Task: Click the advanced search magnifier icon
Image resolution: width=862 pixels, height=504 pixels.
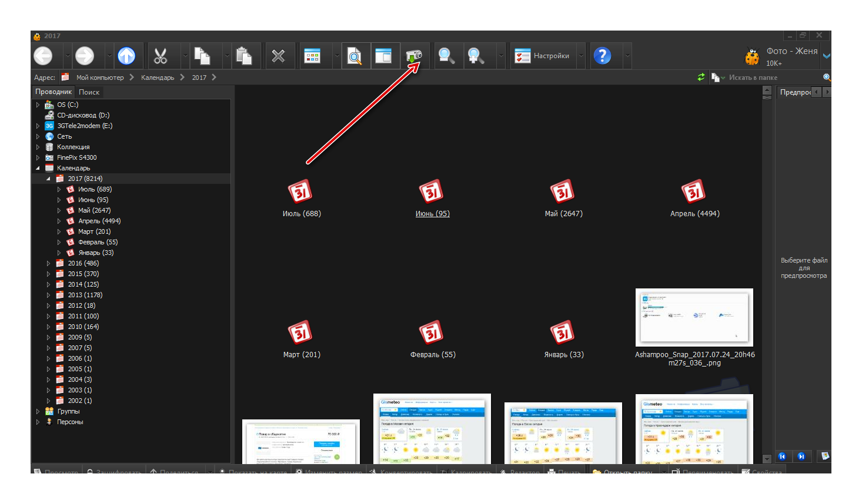Action: 476,56
